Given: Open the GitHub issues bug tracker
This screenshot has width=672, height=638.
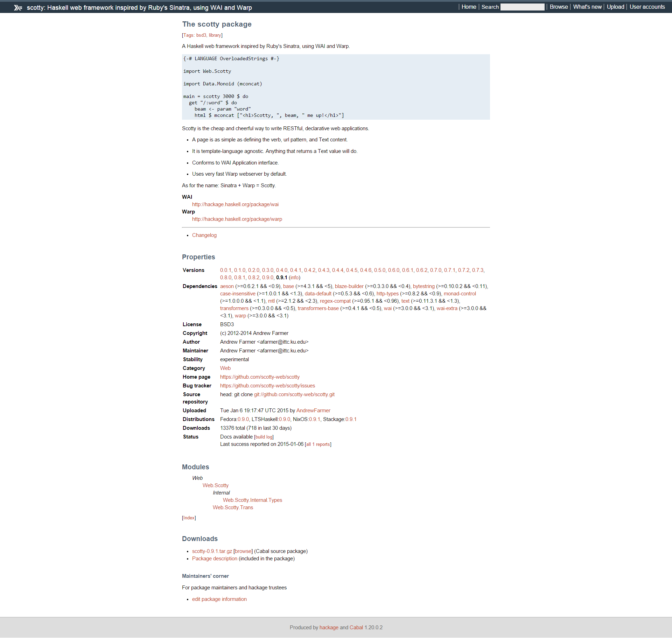Looking at the screenshot, I should [x=267, y=386].
